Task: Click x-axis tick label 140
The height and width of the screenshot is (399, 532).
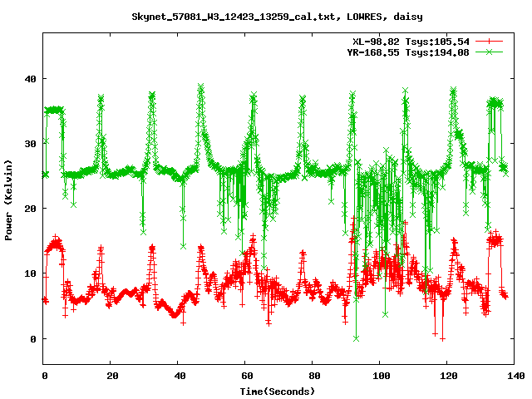Action: click(x=516, y=376)
